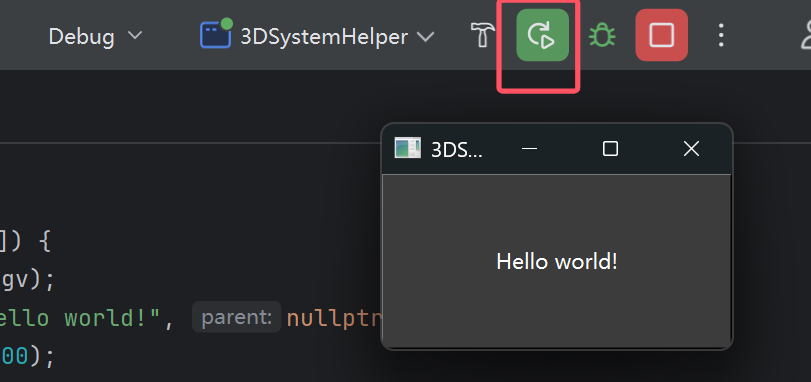Maximize the 3DS application window
811x382 pixels.
(x=610, y=149)
